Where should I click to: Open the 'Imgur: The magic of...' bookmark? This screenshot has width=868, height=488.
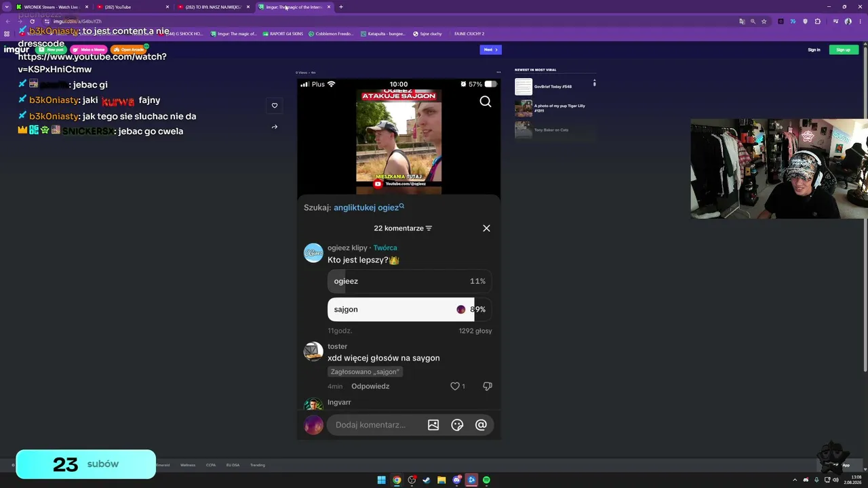[x=234, y=34]
